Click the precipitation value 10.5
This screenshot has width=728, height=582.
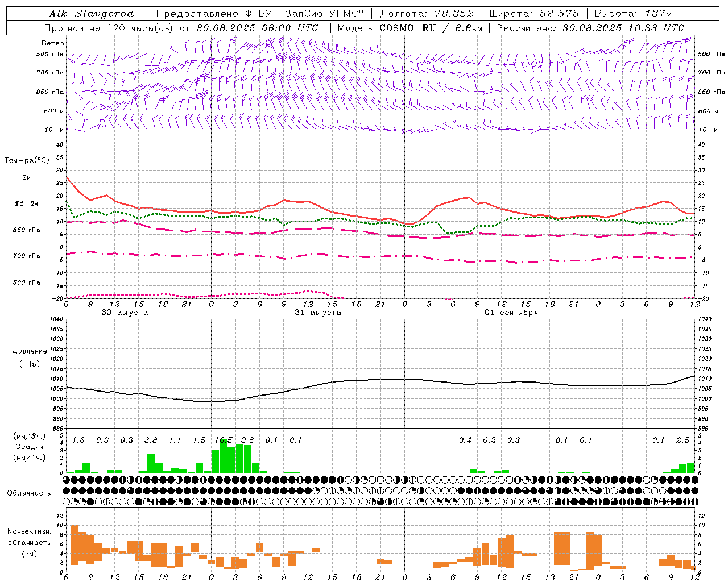224,440
